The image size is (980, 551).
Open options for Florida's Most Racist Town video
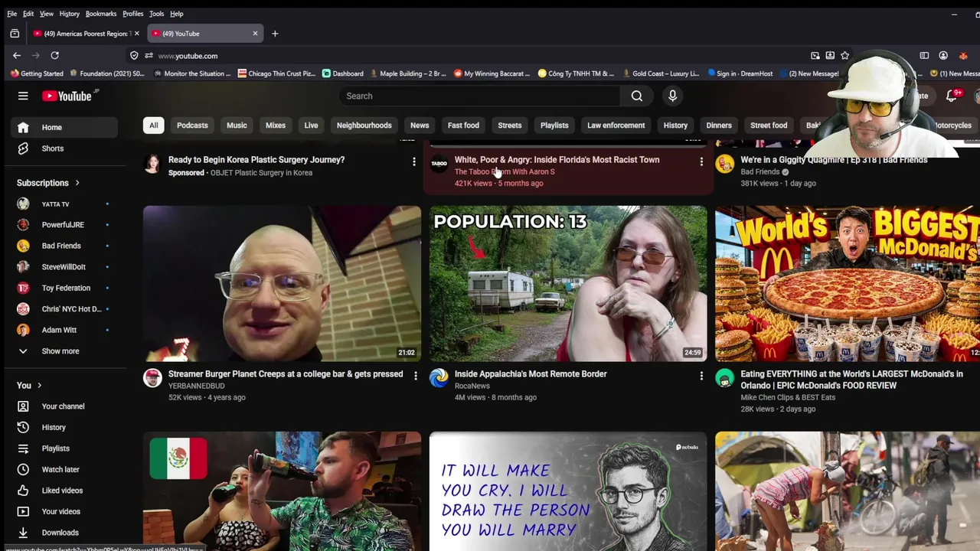pyautogui.click(x=701, y=161)
